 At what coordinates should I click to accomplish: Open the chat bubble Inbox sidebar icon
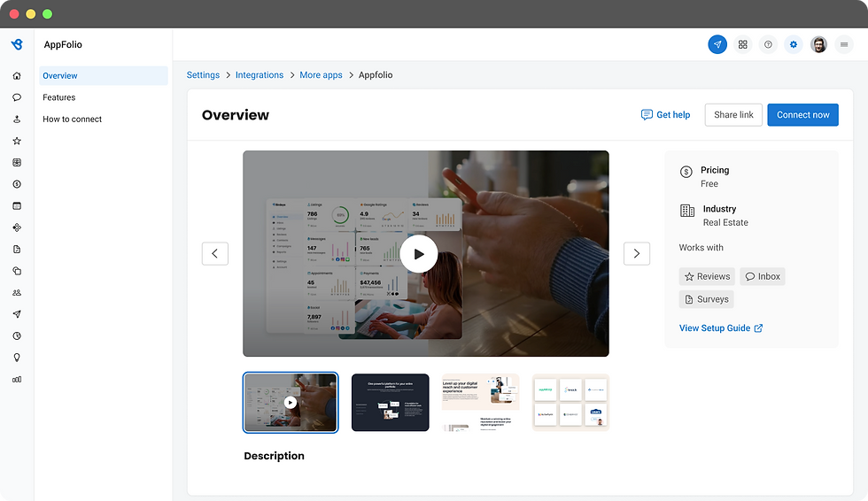pos(17,97)
